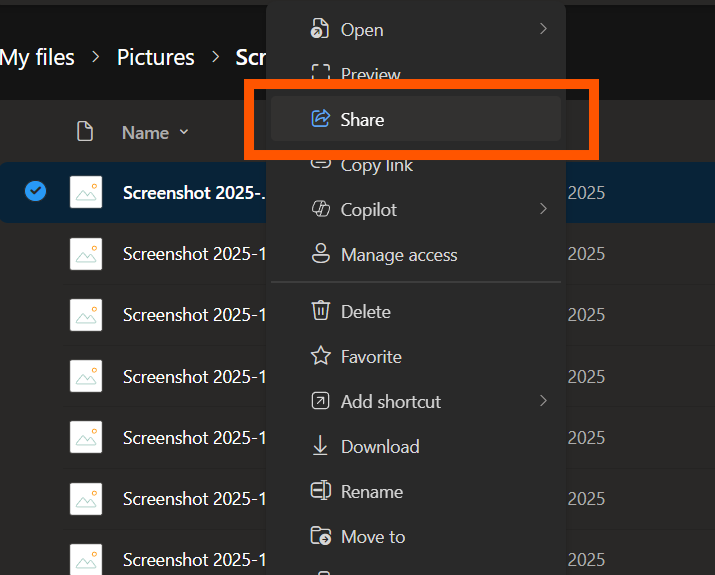The image size is (715, 575).
Task: Click the Copilot logo icon
Action: pyautogui.click(x=321, y=209)
